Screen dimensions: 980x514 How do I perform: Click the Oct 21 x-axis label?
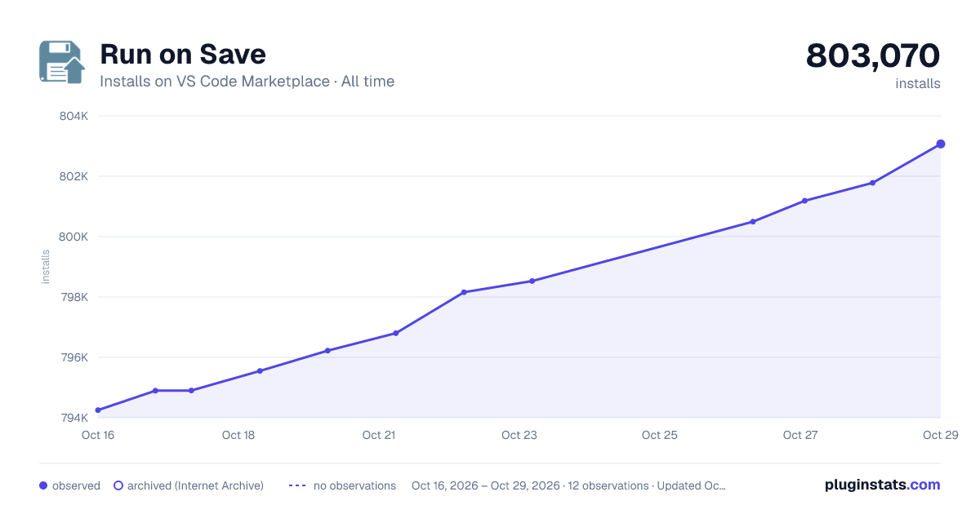(379, 435)
